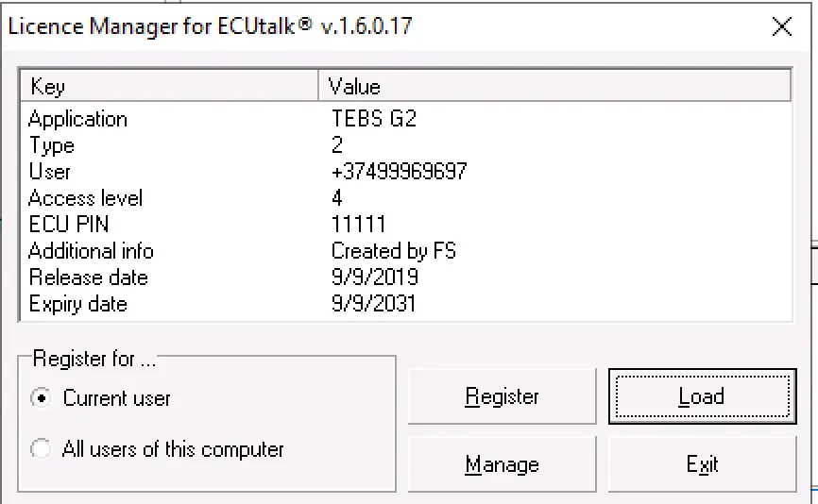Click the Expiry date row
Viewport: 818px width, 504px height.
click(x=77, y=304)
